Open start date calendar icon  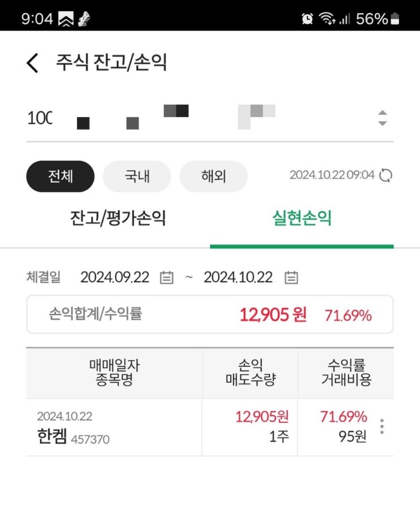166,278
